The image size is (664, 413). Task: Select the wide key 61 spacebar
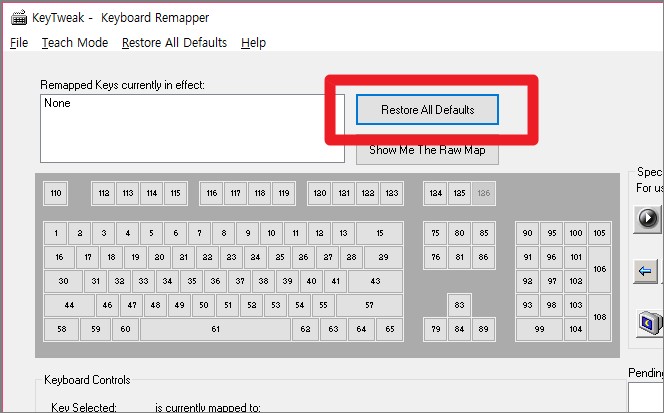tap(215, 328)
